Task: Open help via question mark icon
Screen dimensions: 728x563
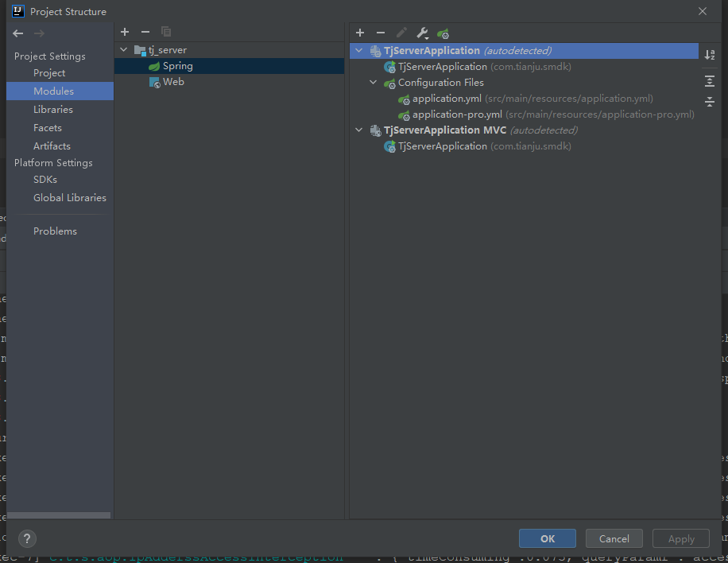Action: [x=27, y=538]
